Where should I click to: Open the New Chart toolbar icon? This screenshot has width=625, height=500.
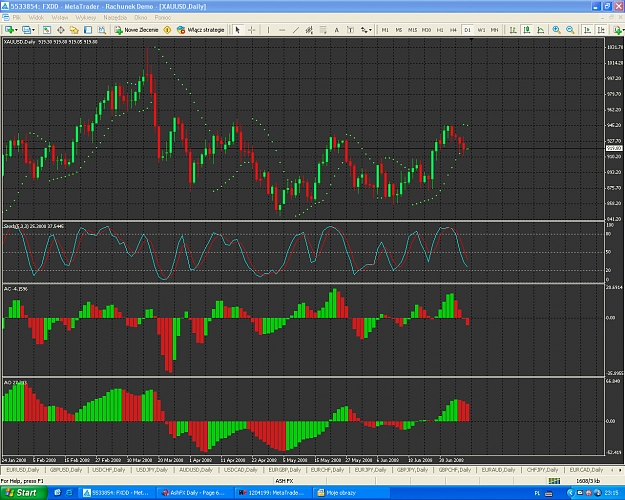coord(8,30)
